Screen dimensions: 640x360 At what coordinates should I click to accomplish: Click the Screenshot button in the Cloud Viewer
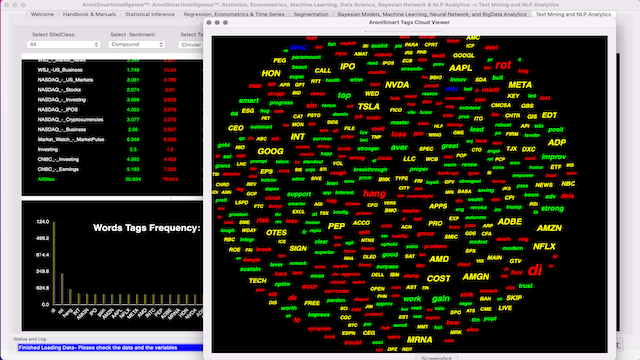pos(436,358)
